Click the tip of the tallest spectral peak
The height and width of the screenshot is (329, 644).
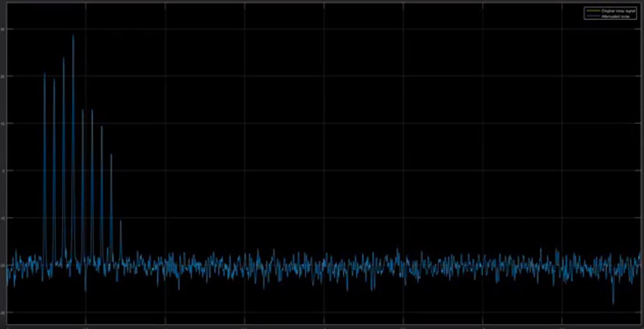click(73, 35)
